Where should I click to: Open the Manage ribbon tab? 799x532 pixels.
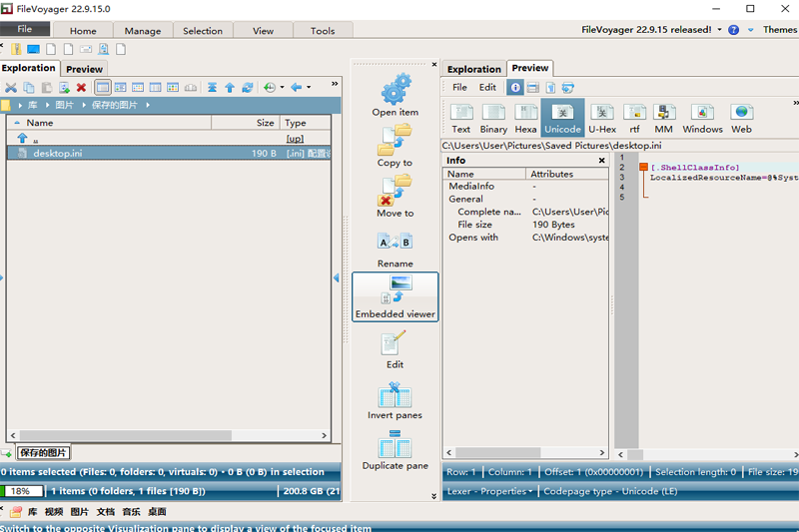(x=143, y=31)
